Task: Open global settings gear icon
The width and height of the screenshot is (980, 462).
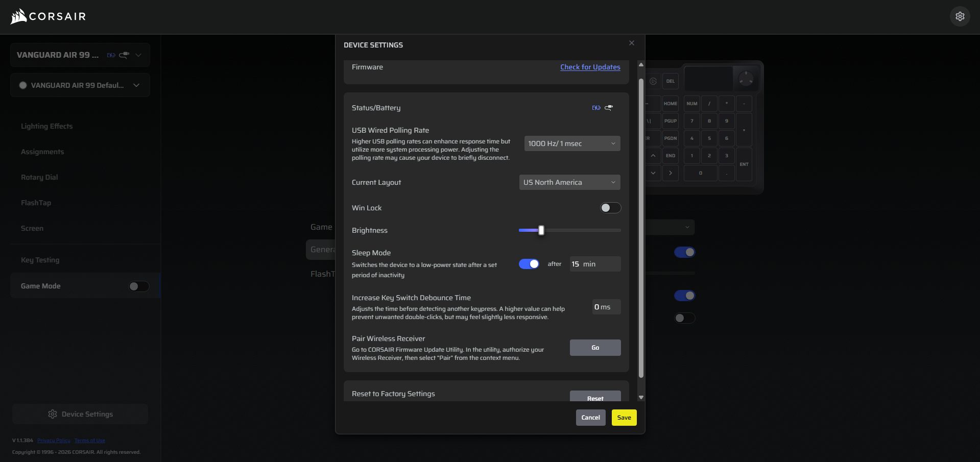Action: (x=960, y=16)
